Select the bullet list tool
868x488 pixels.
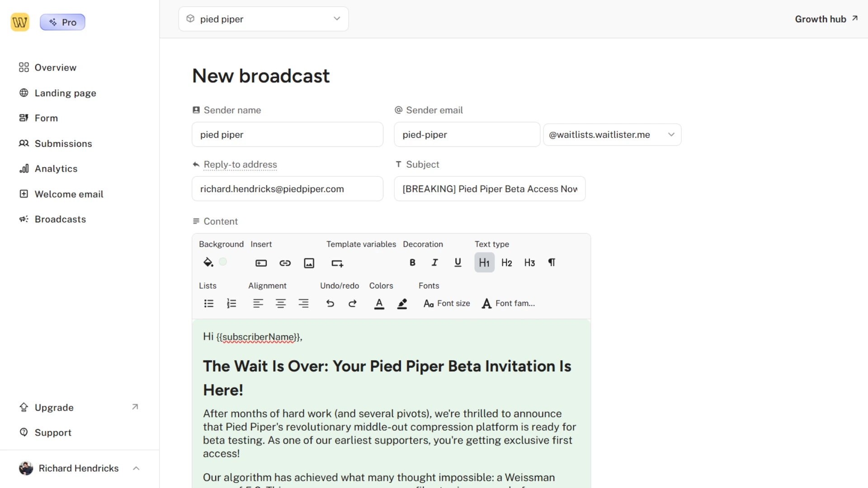[208, 303]
